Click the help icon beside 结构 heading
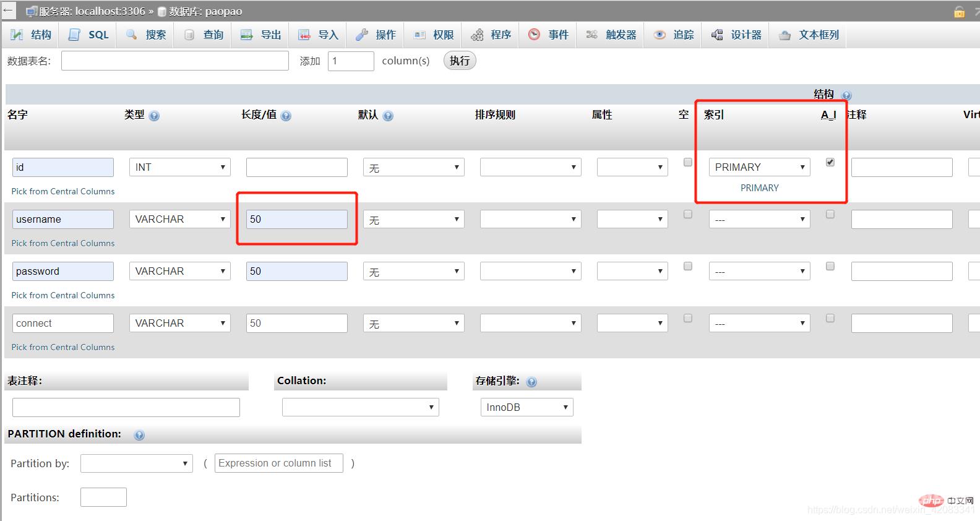 [x=847, y=95]
